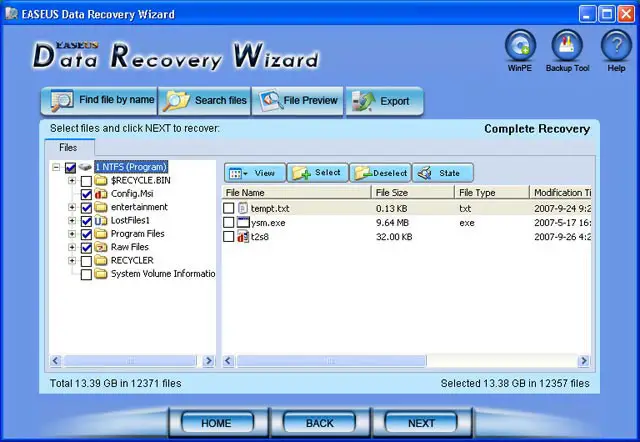Viewport: 640px width, 442px height.
Task: Click the tree pane horizontal scrollbar thumb
Action: (130, 361)
